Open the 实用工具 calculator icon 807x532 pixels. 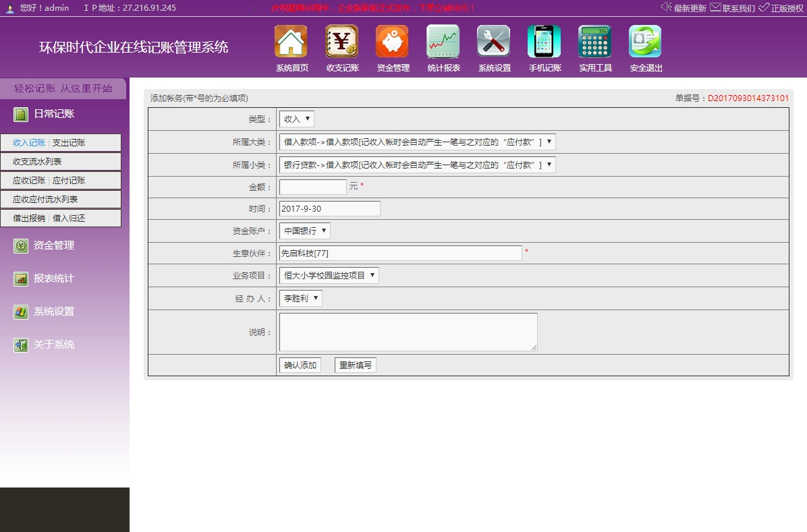pos(594,42)
